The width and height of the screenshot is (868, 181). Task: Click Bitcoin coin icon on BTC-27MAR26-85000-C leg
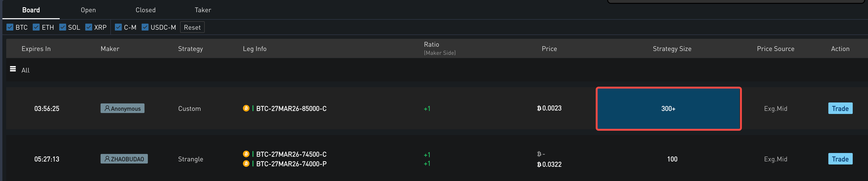(x=246, y=108)
